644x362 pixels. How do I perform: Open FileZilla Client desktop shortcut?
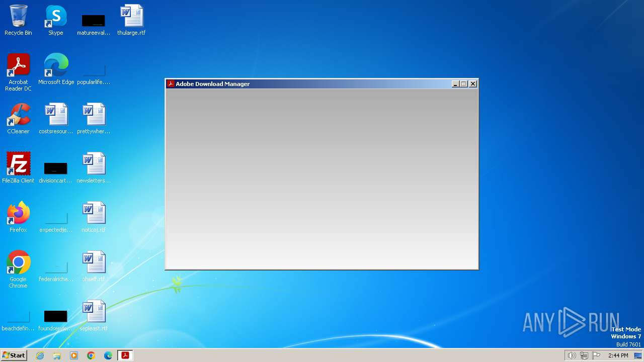pyautogui.click(x=18, y=168)
